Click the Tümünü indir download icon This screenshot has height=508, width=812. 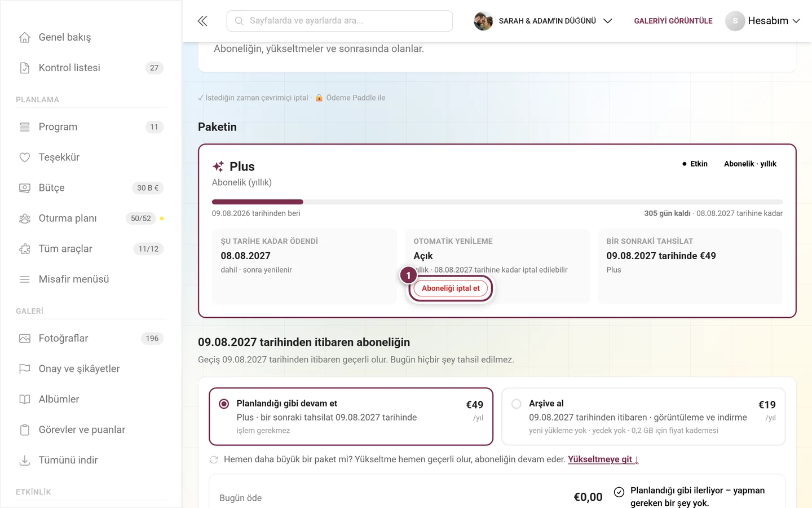click(25, 461)
